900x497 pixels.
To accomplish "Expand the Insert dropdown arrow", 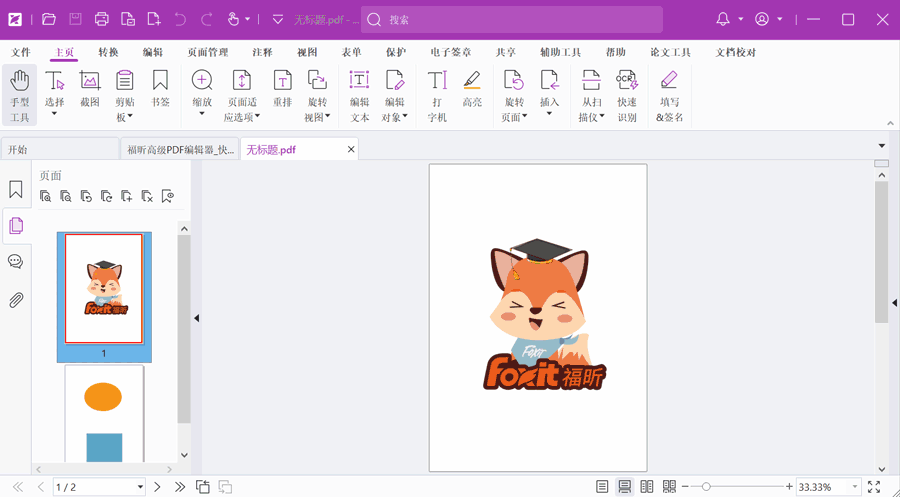I will 549,114.
